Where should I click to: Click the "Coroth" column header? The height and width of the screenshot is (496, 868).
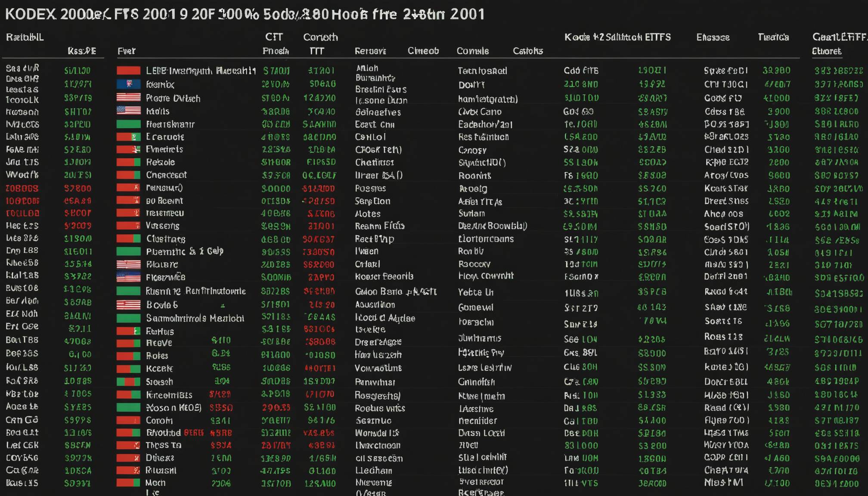tap(320, 37)
